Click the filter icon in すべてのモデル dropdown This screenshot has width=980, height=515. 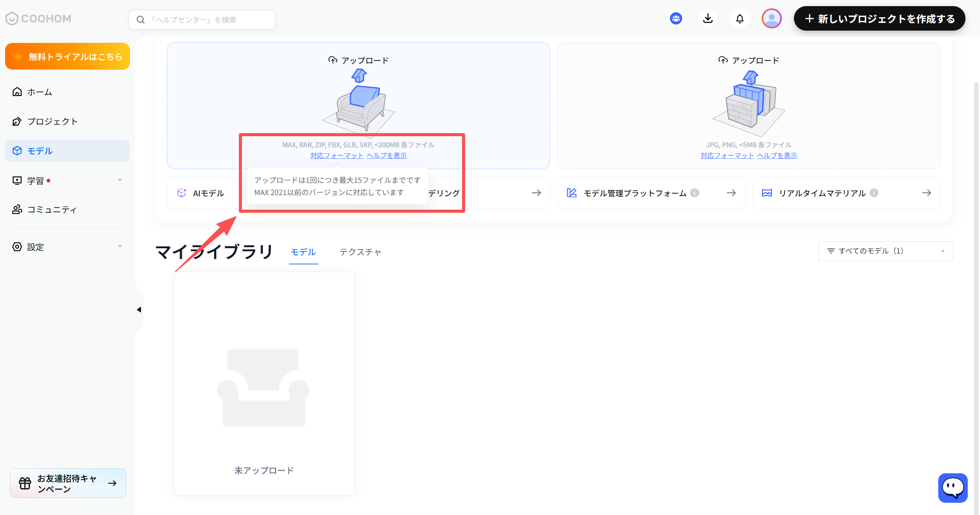831,251
